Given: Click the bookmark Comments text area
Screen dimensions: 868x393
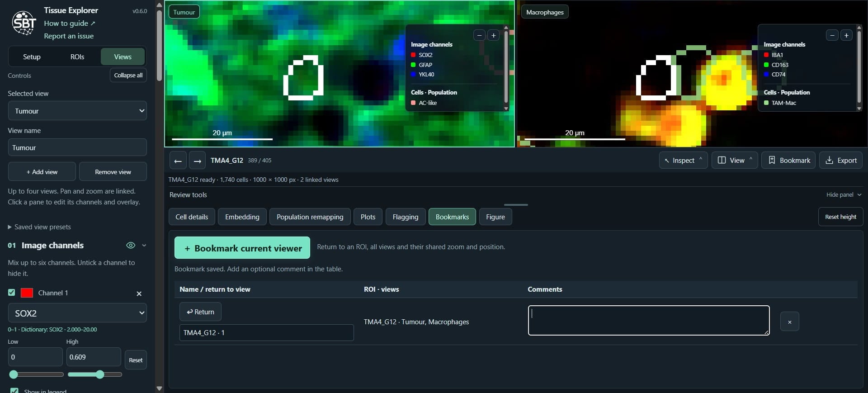Looking at the screenshot, I should [649, 321].
